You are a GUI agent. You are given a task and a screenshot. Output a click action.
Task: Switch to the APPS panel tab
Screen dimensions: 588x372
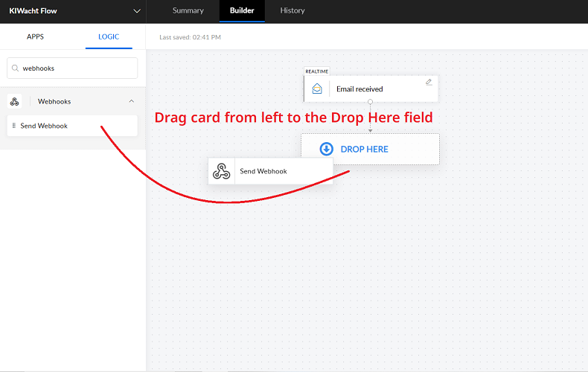(35, 36)
